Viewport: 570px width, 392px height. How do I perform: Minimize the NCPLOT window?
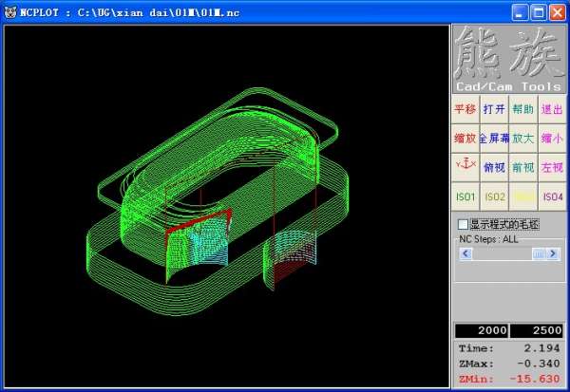click(520, 12)
